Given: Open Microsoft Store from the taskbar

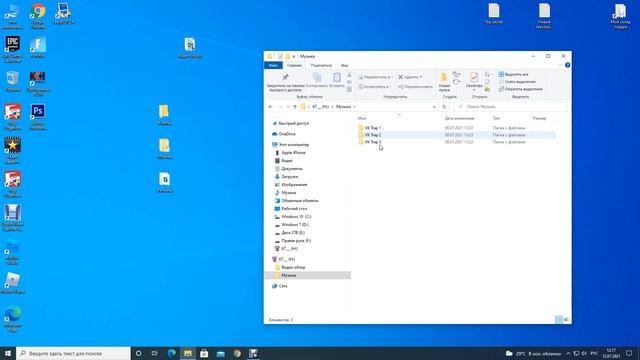Looking at the screenshot, I should coord(204,353).
